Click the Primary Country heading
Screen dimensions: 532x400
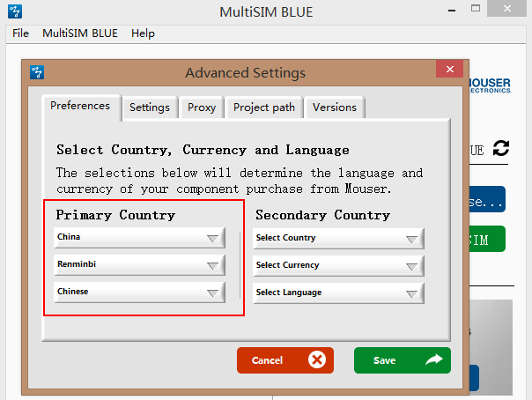[115, 215]
